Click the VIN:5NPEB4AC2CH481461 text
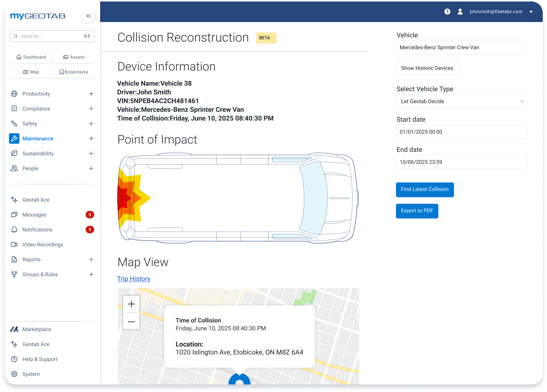 coord(158,101)
